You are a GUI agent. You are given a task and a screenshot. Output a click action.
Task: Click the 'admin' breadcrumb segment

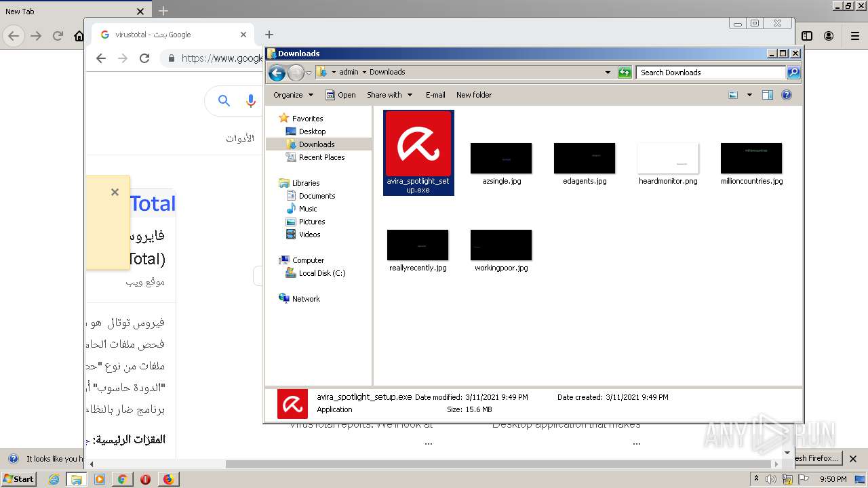click(x=349, y=72)
